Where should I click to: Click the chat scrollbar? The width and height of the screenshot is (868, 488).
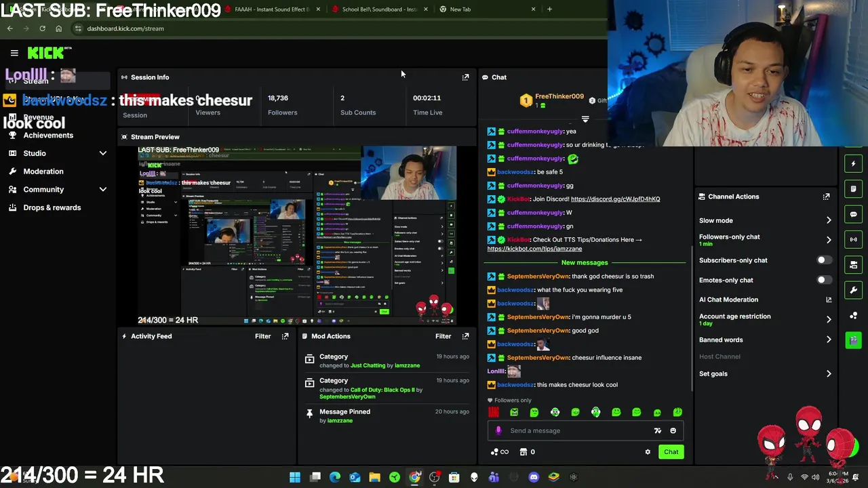pos(692,317)
